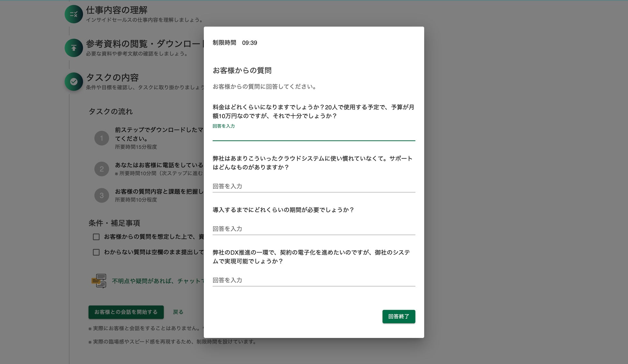Click the 戻る link
Viewport: 628px width, 364px height.
pos(178,312)
